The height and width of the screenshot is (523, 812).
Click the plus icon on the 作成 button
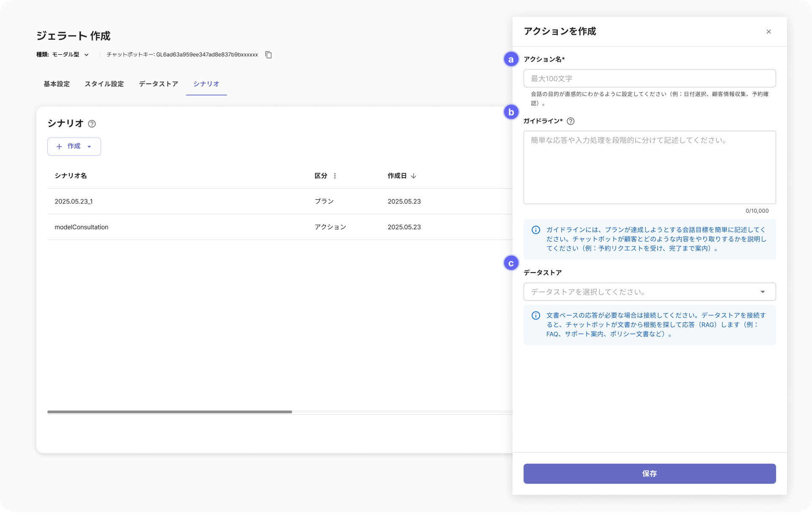coord(59,146)
